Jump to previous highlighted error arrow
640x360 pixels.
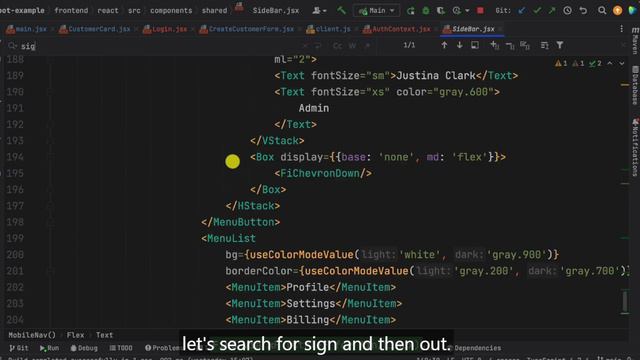610,64
